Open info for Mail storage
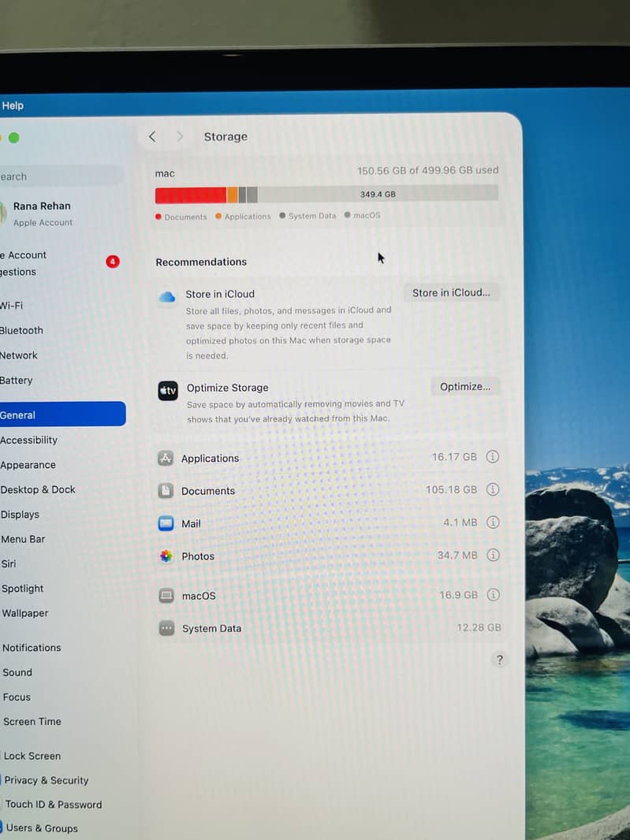This screenshot has width=630, height=840. (x=493, y=522)
